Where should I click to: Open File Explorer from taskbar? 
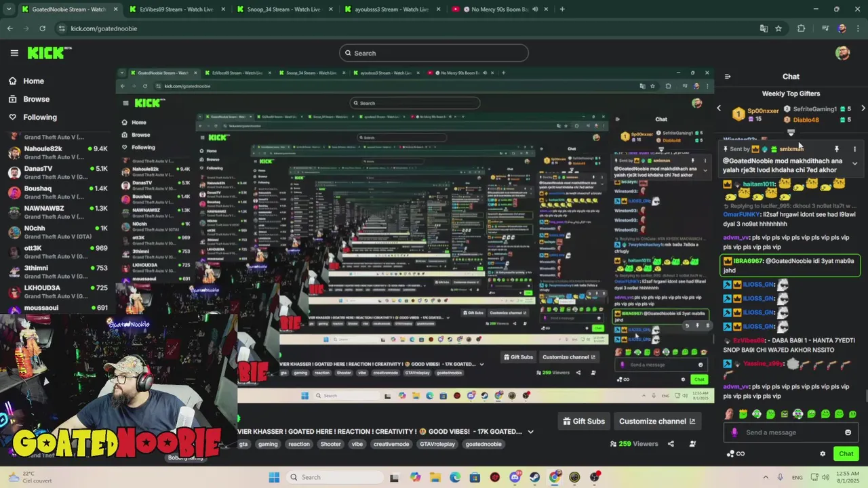[x=435, y=477]
